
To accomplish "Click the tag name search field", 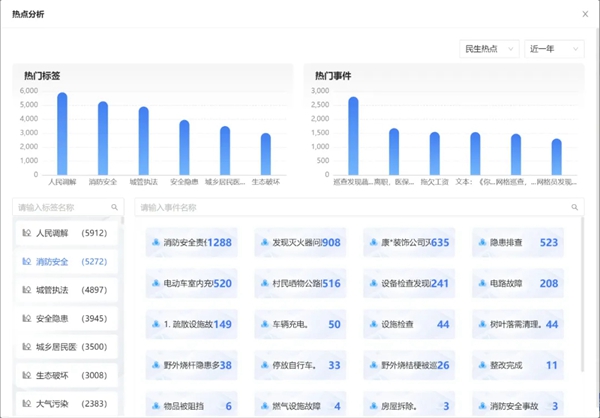I will coord(68,207).
